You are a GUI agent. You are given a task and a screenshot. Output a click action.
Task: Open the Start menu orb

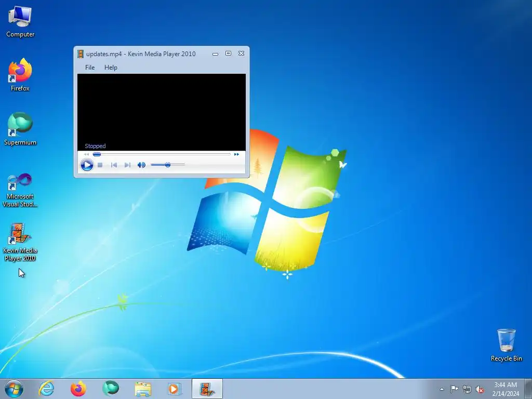(14, 389)
